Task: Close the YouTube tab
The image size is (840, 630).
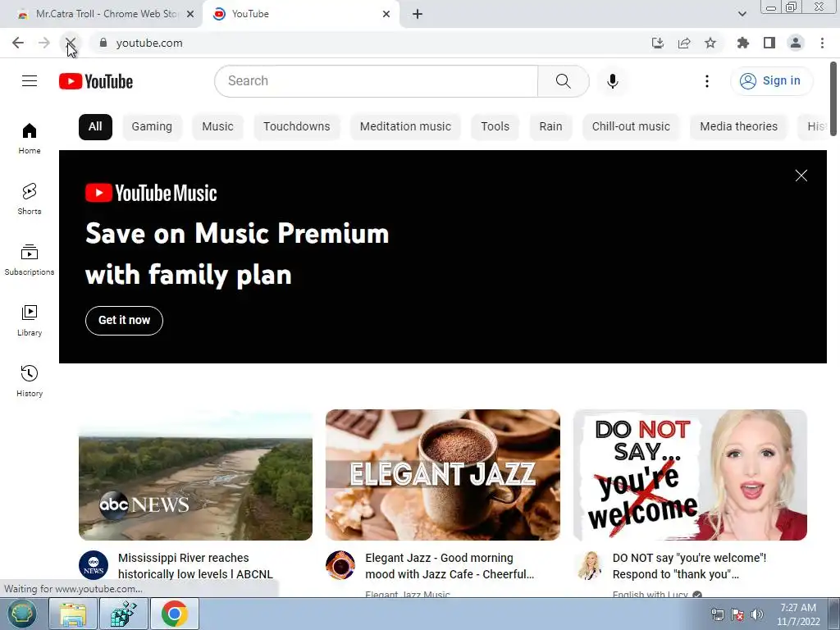Action: 386,14
